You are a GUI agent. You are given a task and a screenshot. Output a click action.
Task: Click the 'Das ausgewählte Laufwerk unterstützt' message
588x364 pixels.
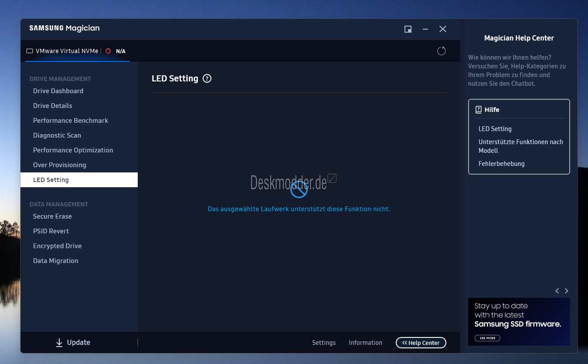[x=299, y=209]
